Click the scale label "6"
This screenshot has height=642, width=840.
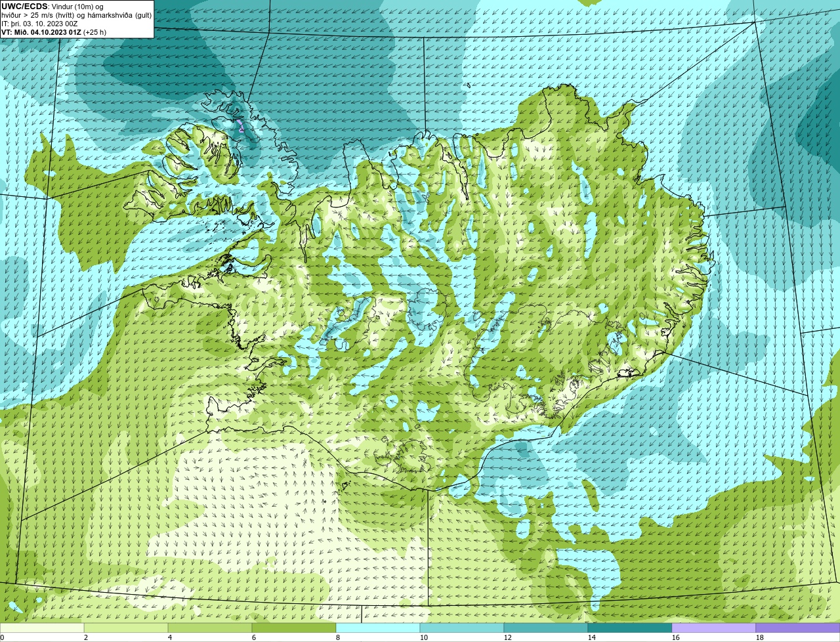click(254, 637)
